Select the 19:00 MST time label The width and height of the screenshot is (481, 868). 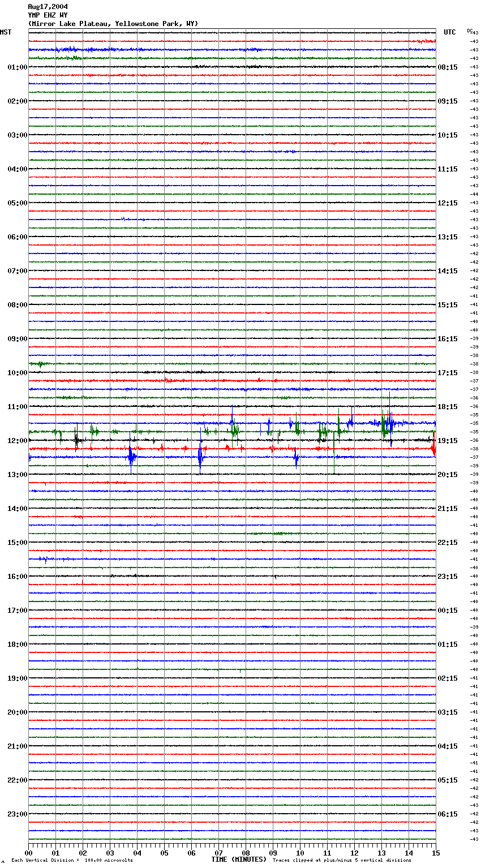(18, 678)
